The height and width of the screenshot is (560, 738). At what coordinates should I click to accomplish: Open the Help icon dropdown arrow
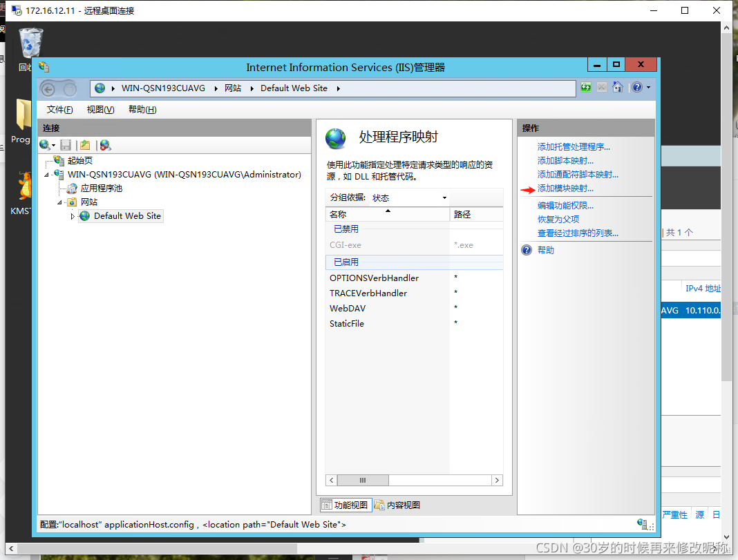point(648,88)
